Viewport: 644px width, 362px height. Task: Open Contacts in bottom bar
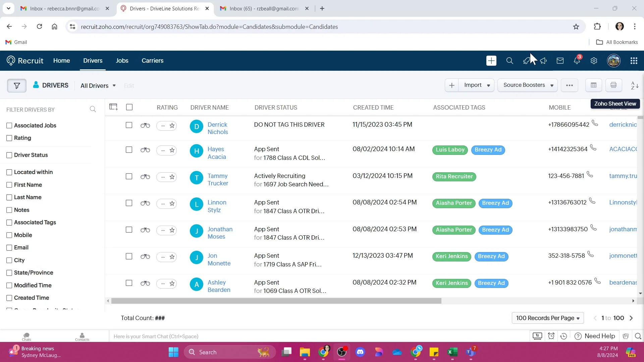pyautogui.click(x=82, y=337)
